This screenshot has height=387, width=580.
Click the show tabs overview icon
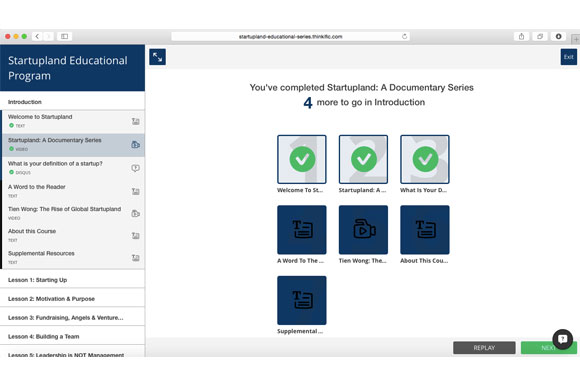coord(540,36)
